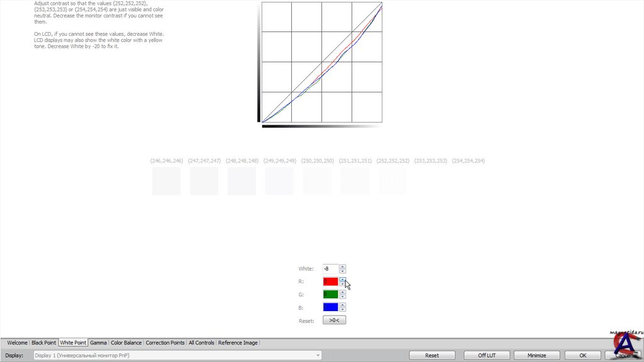Click the R channel up arrow
Screen dimensions: 644x362
pyautogui.click(x=343, y=279)
